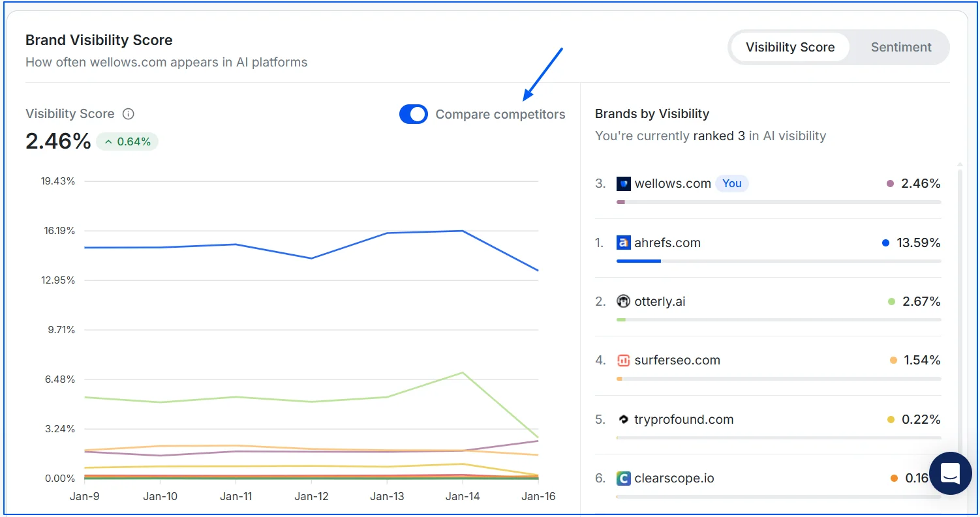Click the clearscope.io brand logo
This screenshot has width=980, height=517.
point(624,478)
